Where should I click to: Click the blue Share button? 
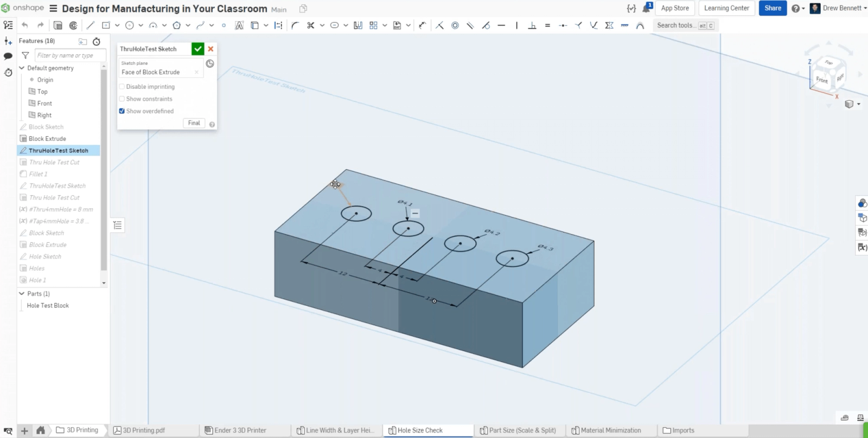[x=773, y=8]
